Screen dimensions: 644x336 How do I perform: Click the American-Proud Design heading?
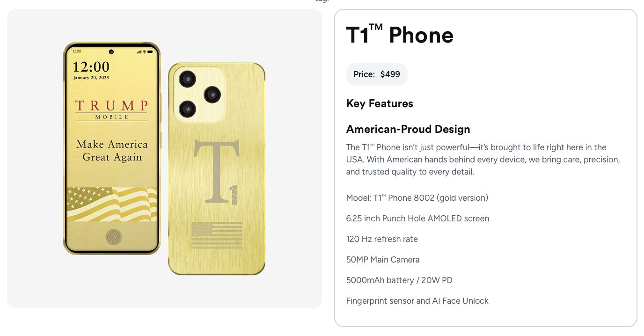point(408,129)
